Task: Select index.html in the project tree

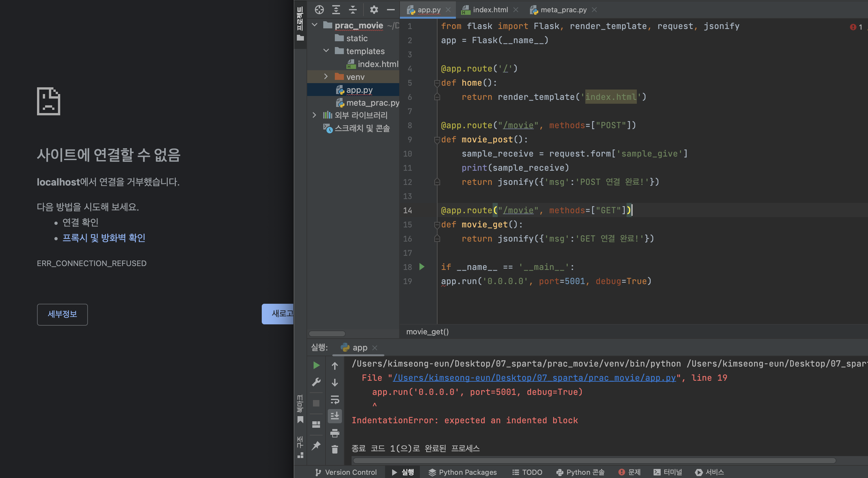Action: point(372,64)
